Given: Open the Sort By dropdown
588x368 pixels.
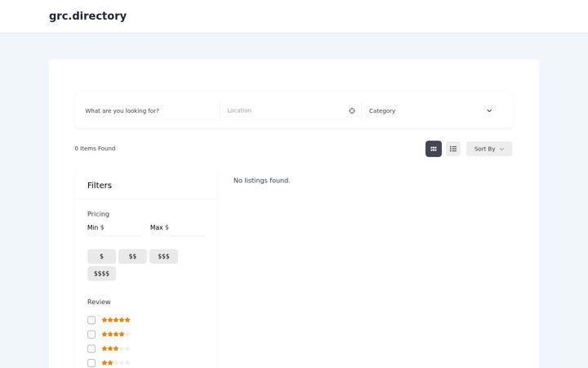Looking at the screenshot, I should click(489, 149).
